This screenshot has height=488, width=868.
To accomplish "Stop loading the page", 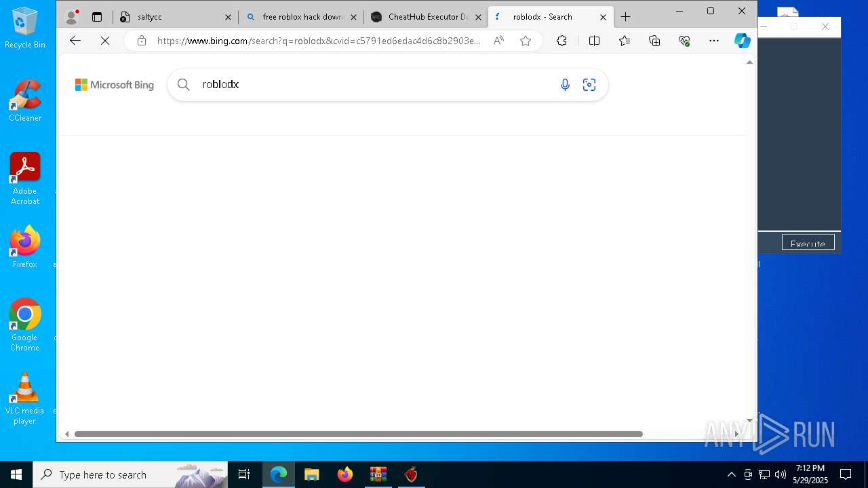I will pos(105,41).
